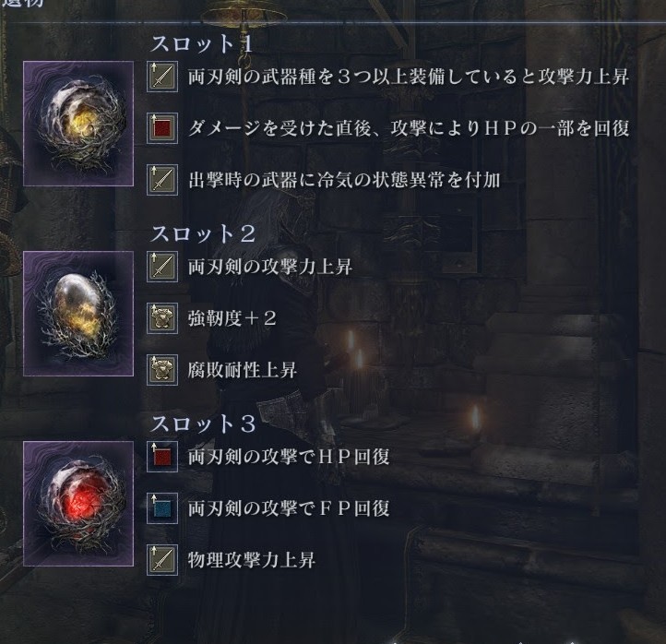Click the sword icon beside 両刃剣の攻撃力上昇

tap(162, 267)
